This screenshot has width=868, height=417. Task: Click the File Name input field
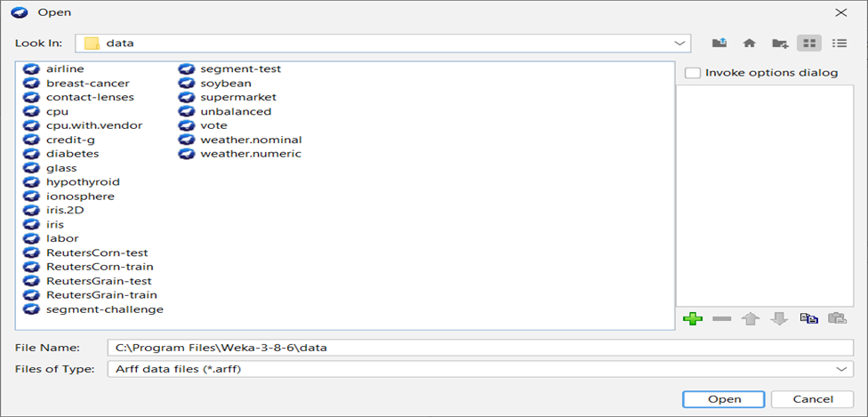coord(480,348)
